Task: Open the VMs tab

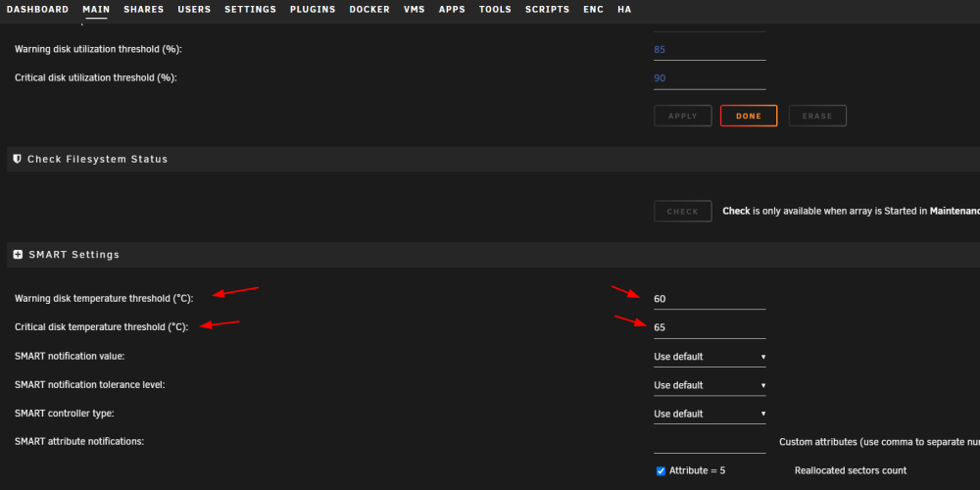Action: click(x=415, y=10)
